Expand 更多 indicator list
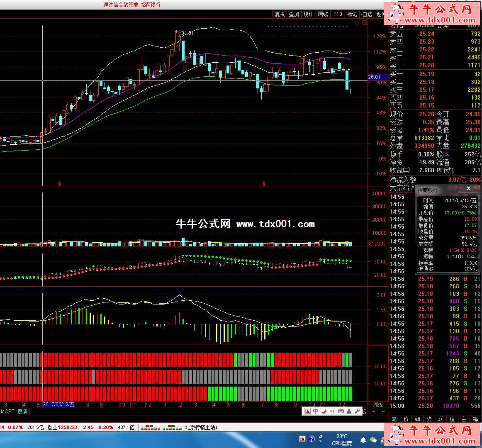This screenshot has height=448, width=482. (x=22, y=411)
